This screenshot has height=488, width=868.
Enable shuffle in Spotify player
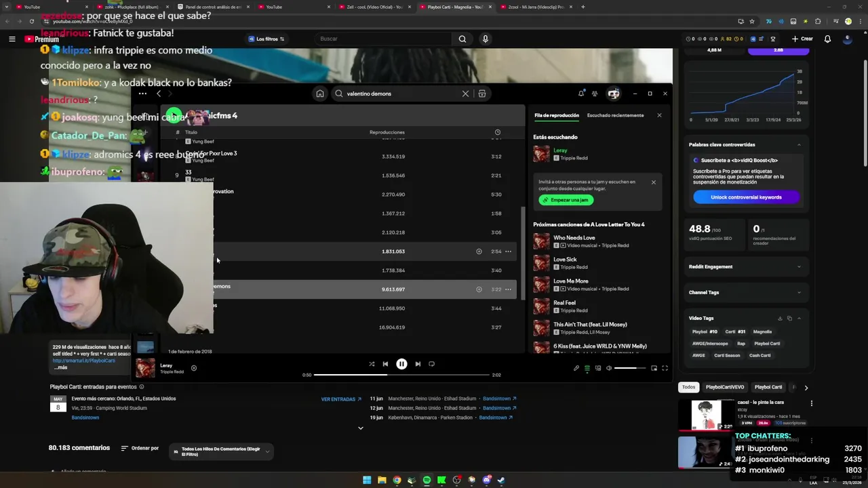(372, 364)
